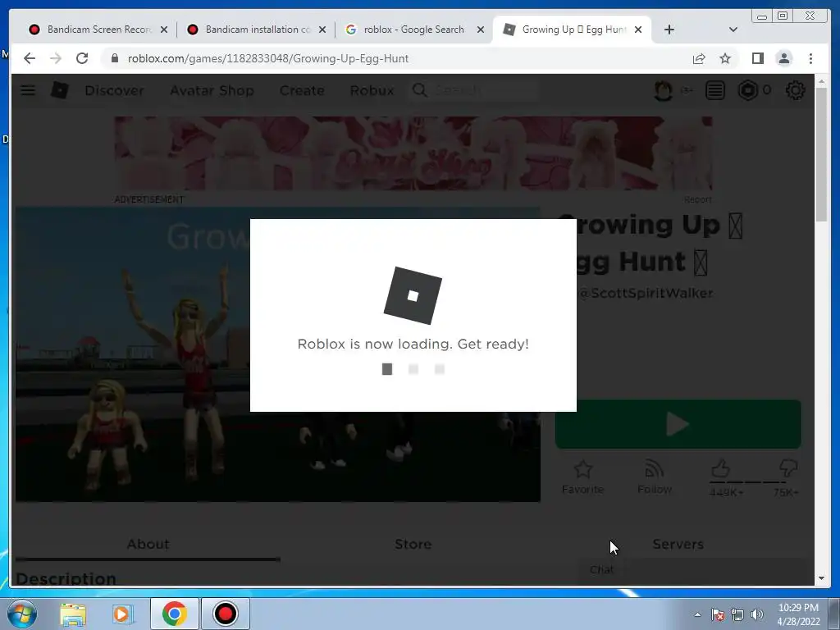Open Chrome profile account icon
The width and height of the screenshot is (840, 630).
pos(783,58)
